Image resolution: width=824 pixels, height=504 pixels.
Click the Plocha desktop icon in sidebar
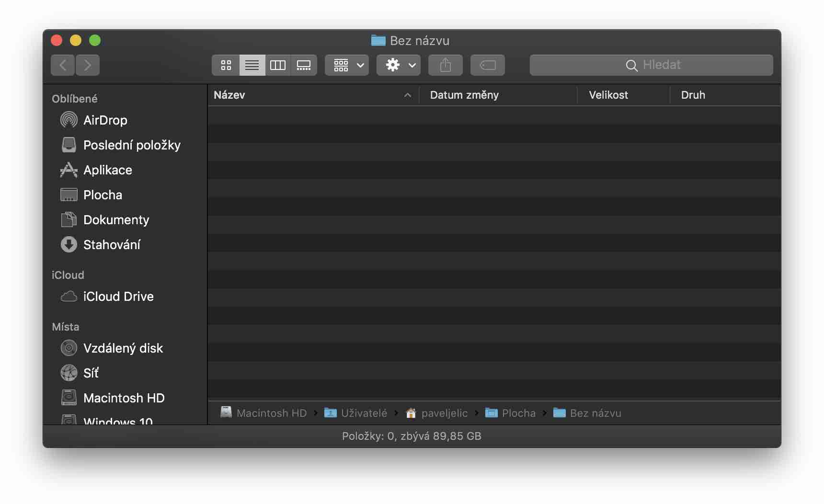[x=69, y=195]
